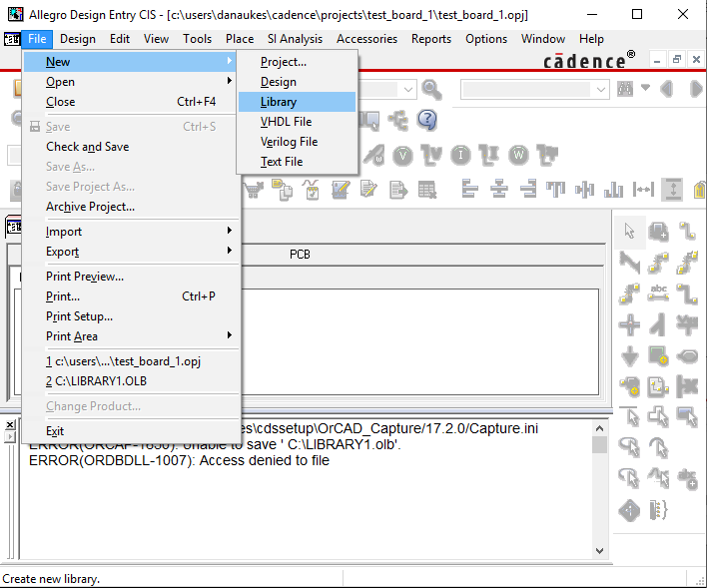707x588 pixels.
Task: Click the hierarchy tree toolbar icon
Action: 398,121
